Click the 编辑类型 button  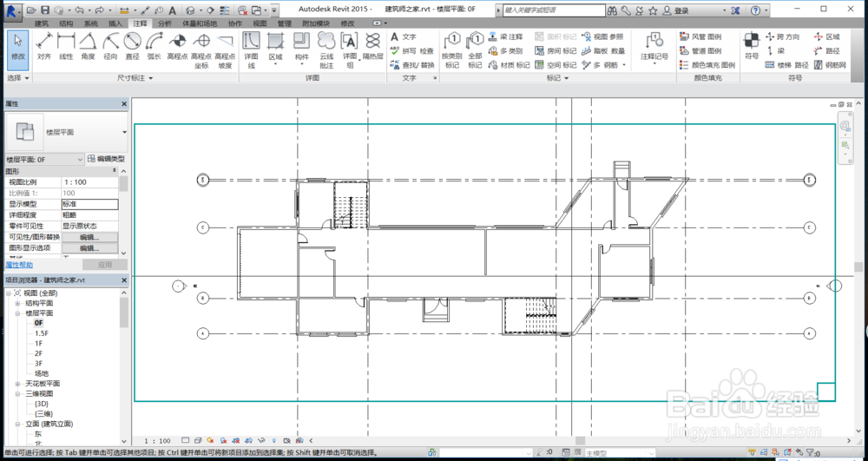point(106,160)
